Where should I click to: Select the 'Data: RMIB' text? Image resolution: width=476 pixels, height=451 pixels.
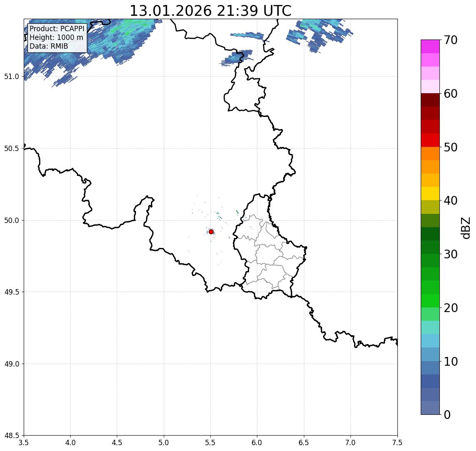tap(49, 46)
